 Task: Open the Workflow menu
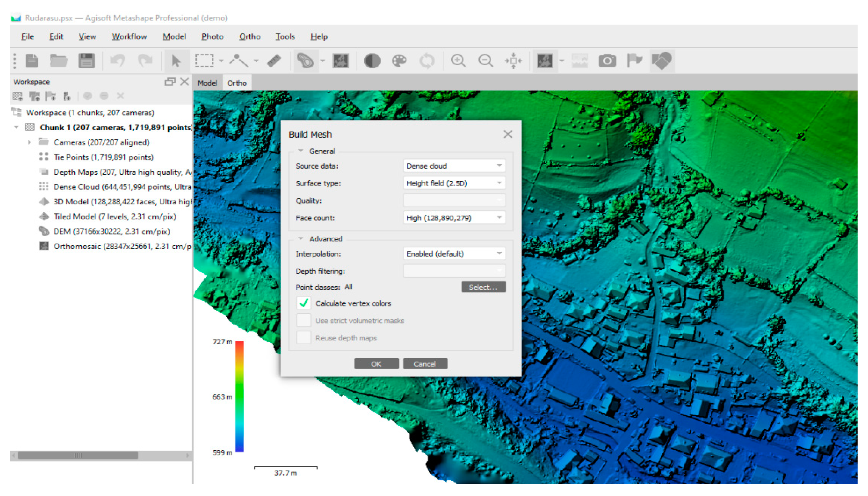point(129,37)
